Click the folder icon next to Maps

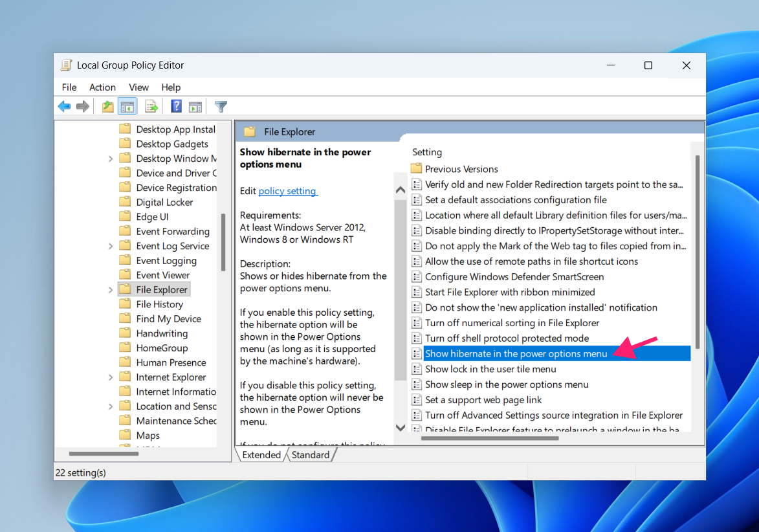point(125,435)
